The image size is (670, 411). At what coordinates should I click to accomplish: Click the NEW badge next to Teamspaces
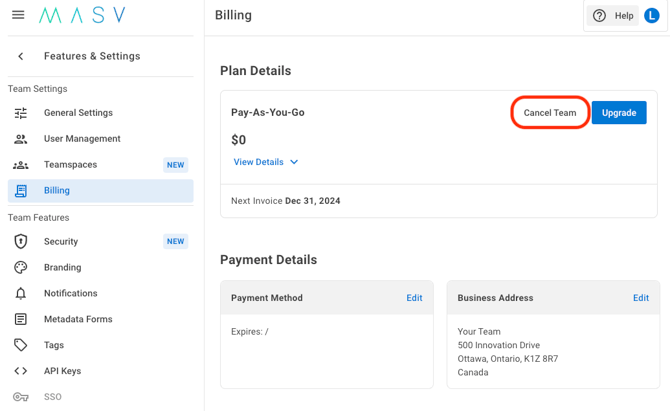pos(175,165)
